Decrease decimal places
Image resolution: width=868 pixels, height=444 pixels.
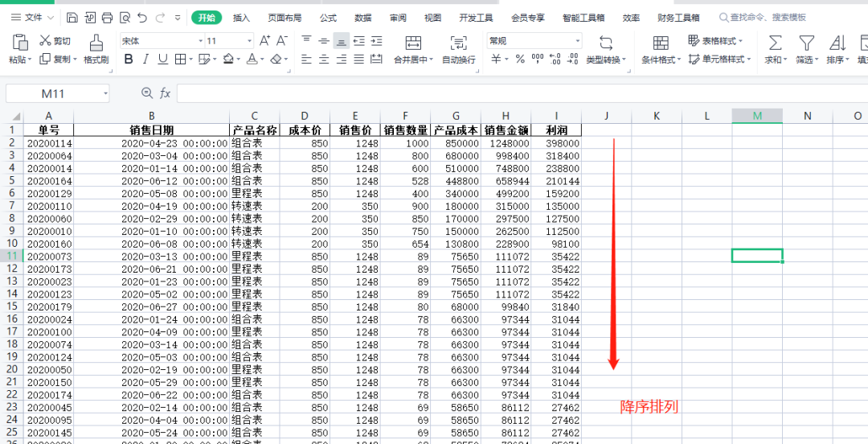tap(573, 59)
